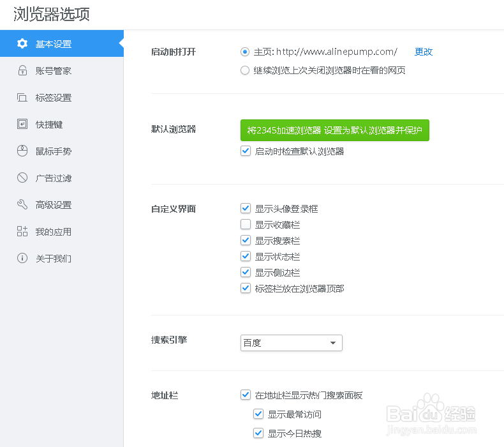Click the block icon beside 广告过滤

click(22, 178)
